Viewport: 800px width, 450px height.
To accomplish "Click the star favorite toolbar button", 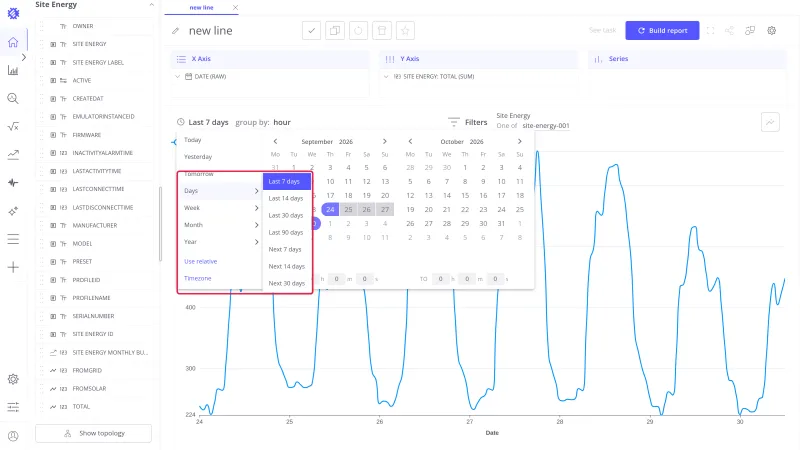I will 405,31.
